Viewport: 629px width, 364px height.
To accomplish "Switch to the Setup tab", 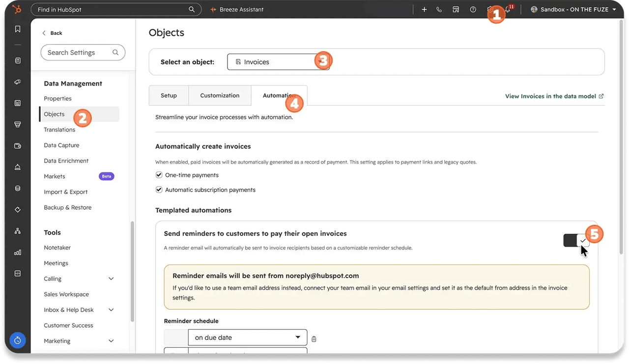I will pyautogui.click(x=169, y=95).
